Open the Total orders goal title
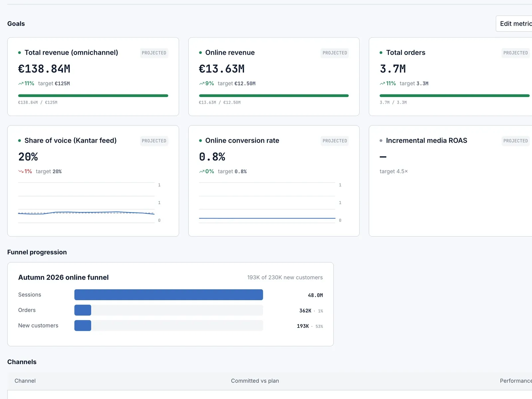This screenshot has height=399, width=532. [x=405, y=53]
